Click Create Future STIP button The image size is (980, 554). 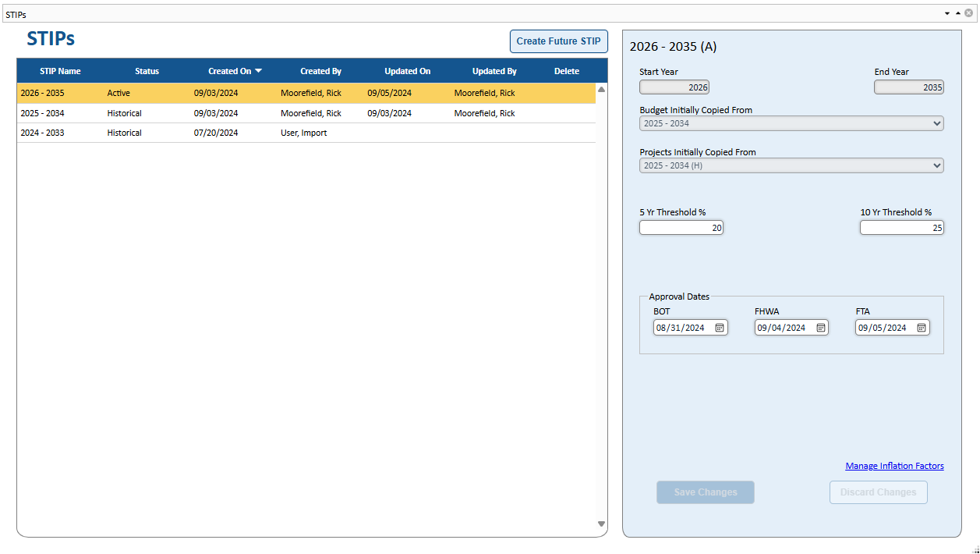pyautogui.click(x=558, y=41)
